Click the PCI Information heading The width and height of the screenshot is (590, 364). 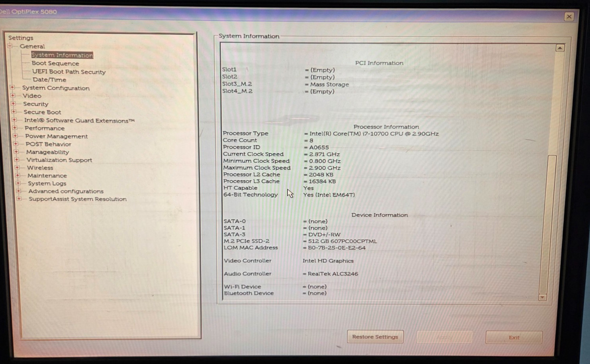(x=379, y=63)
